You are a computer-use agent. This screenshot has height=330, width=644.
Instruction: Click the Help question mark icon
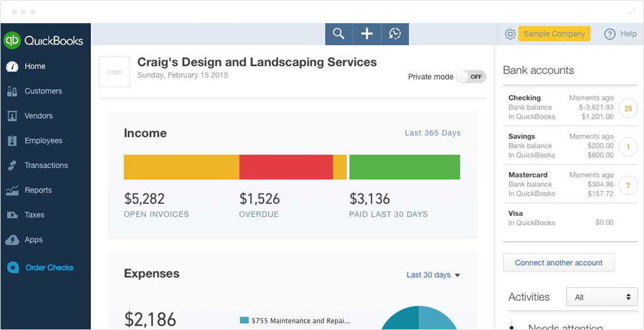(x=610, y=34)
